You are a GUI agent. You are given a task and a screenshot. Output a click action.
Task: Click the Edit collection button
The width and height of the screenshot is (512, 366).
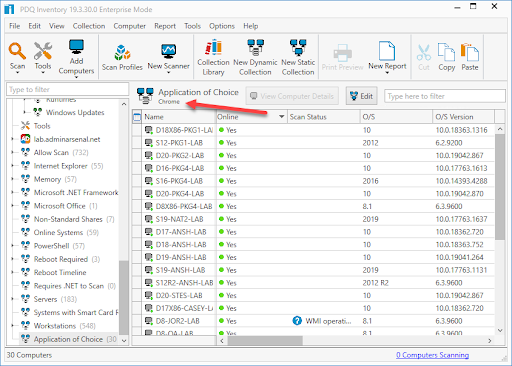click(x=361, y=96)
